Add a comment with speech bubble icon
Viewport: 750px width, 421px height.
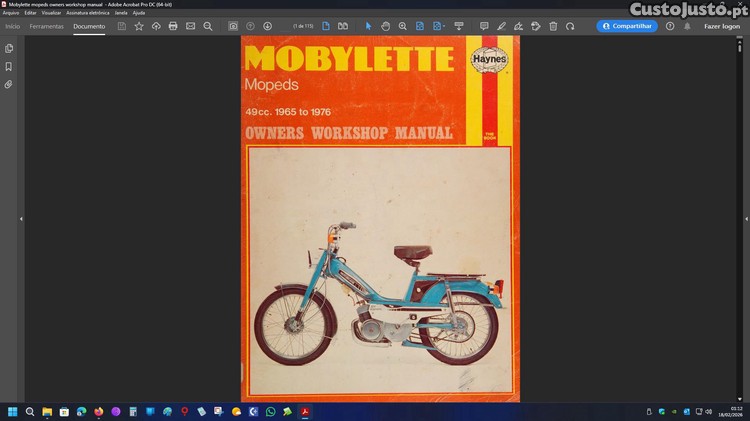[x=484, y=26]
